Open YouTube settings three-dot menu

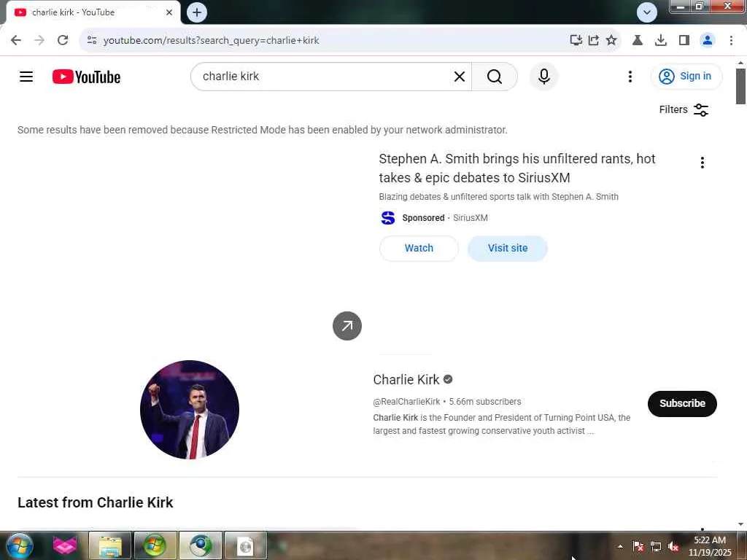point(630,76)
